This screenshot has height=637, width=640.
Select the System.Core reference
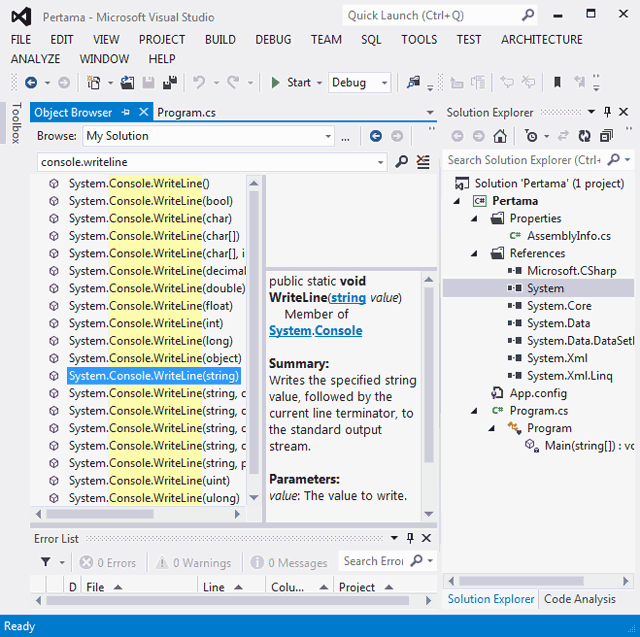coord(559,306)
